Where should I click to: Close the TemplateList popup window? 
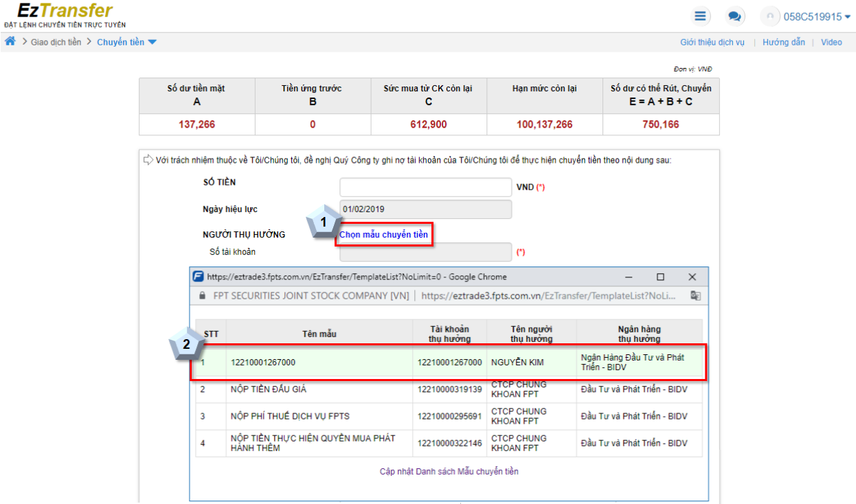coord(692,277)
